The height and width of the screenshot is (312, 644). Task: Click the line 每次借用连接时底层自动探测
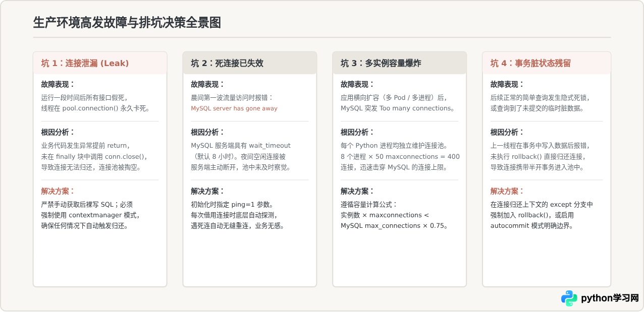pyautogui.click(x=234, y=215)
